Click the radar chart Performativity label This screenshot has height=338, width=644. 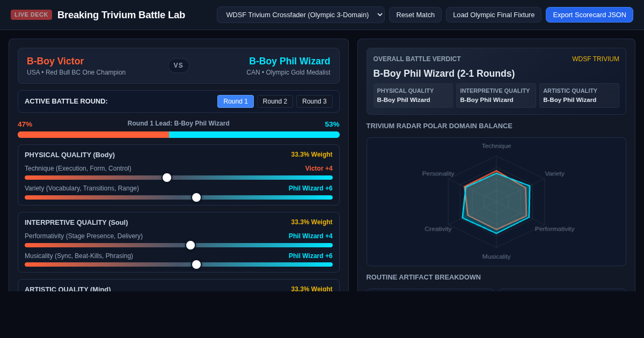554,229
